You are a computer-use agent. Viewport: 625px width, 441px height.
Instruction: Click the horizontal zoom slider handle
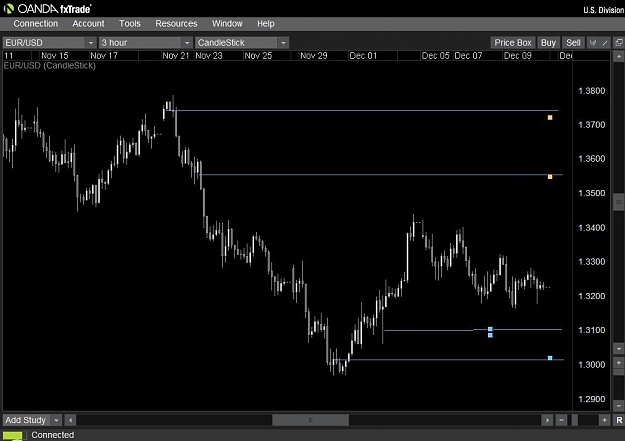pyautogui.click(x=574, y=420)
